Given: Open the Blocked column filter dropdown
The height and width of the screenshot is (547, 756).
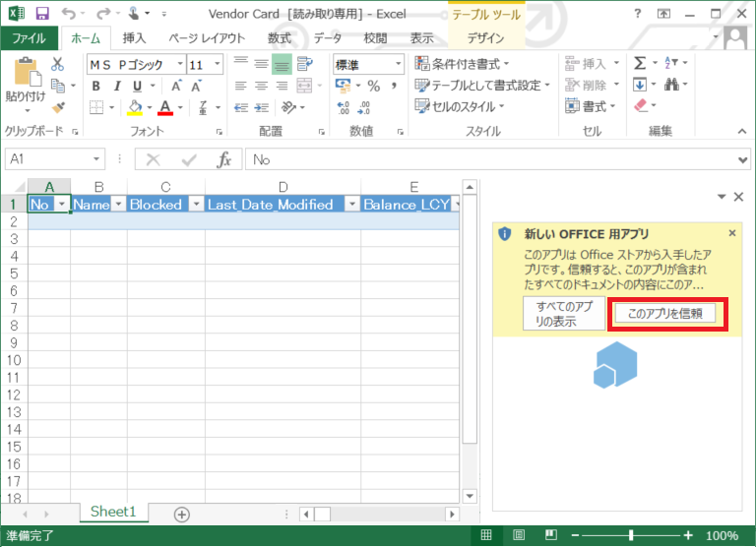Looking at the screenshot, I should coord(196,205).
